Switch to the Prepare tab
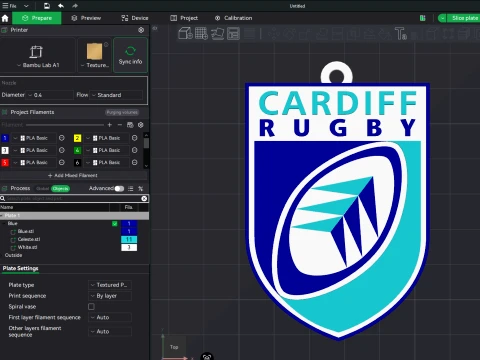 pyautogui.click(x=37, y=18)
